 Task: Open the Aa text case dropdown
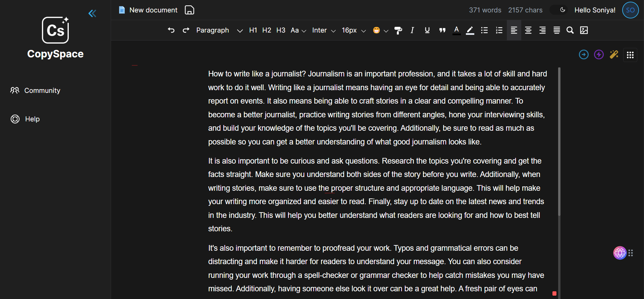point(298,30)
